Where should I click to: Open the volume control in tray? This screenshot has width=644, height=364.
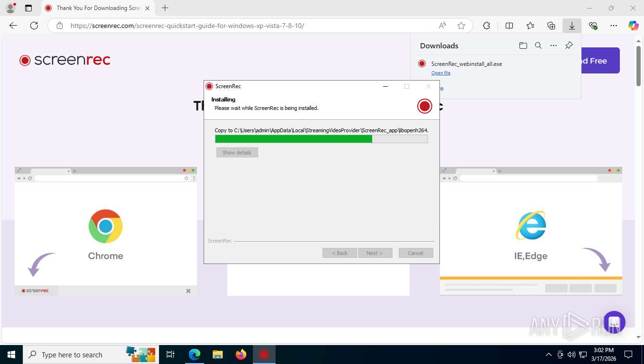(x=572, y=355)
